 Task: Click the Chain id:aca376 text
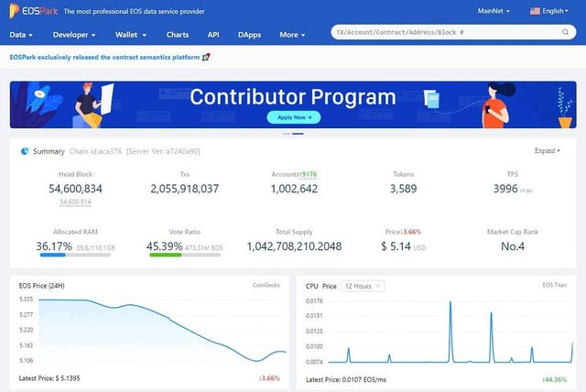95,151
